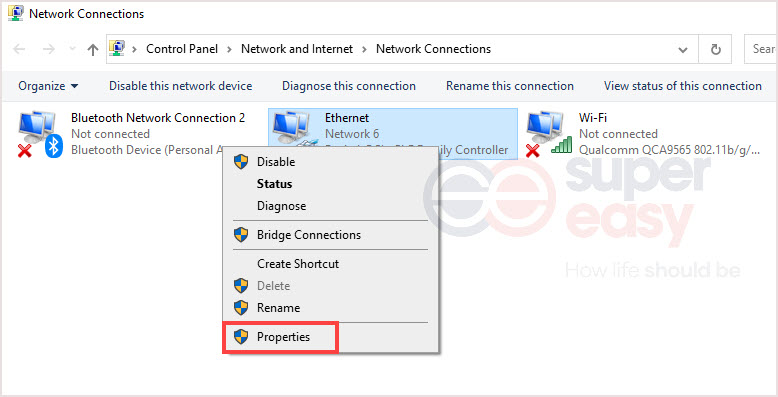Click the back navigation arrow
The height and width of the screenshot is (397, 778).
(19, 49)
